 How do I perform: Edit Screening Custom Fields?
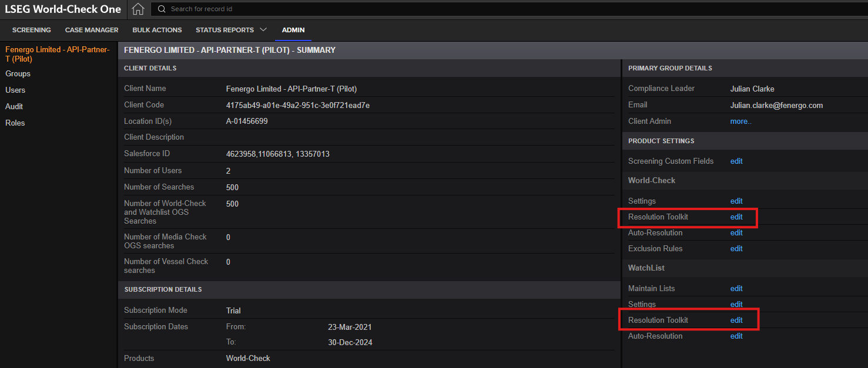point(736,161)
